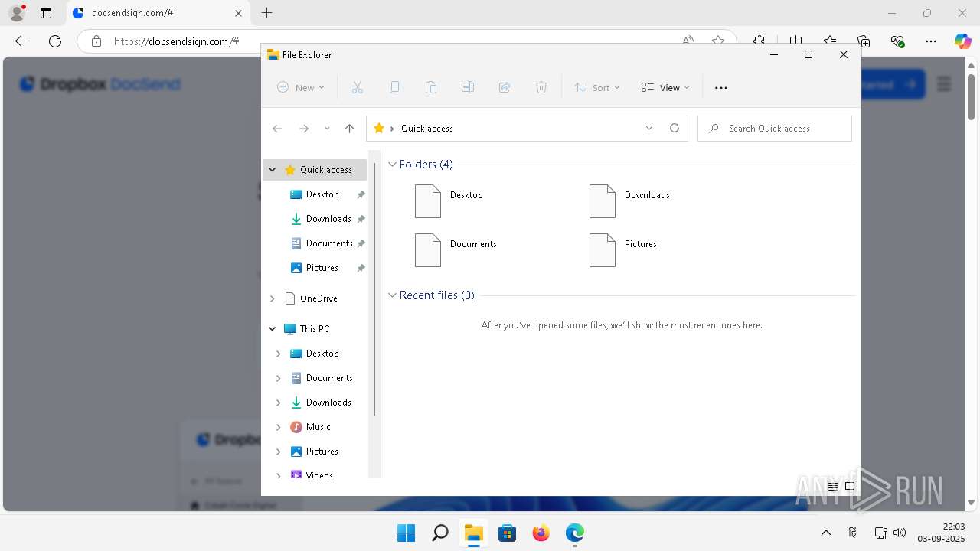The height and width of the screenshot is (551, 980).
Task: Collapse the Recent files (0) group
Action: click(x=393, y=295)
